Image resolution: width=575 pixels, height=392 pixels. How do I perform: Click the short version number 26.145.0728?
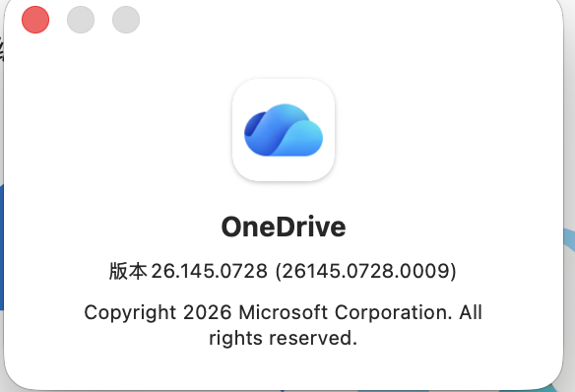pos(210,272)
